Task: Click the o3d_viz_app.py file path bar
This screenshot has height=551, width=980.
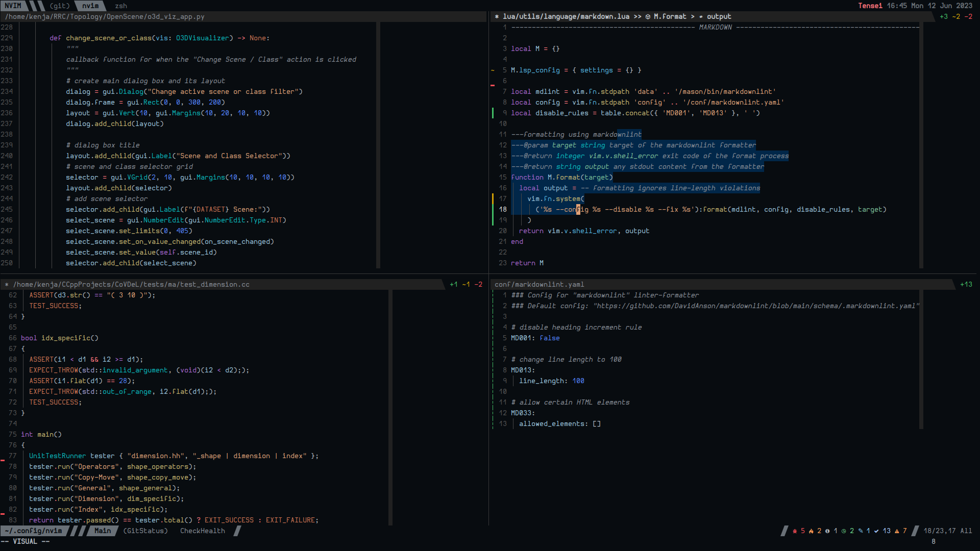Action: click(105, 17)
